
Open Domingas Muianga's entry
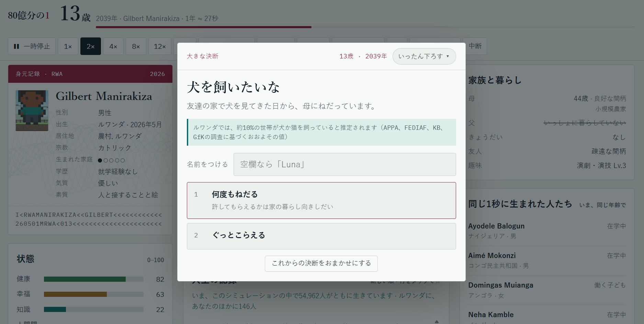[547, 290]
